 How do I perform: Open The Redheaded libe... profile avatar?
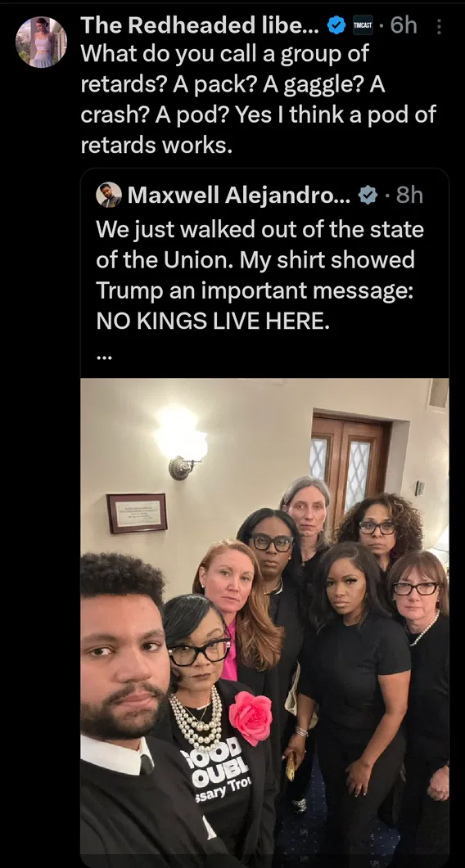[42, 42]
